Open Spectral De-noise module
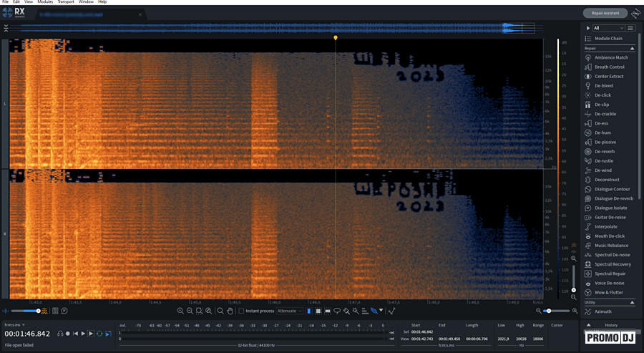This screenshot has height=353, width=644. coord(612,255)
